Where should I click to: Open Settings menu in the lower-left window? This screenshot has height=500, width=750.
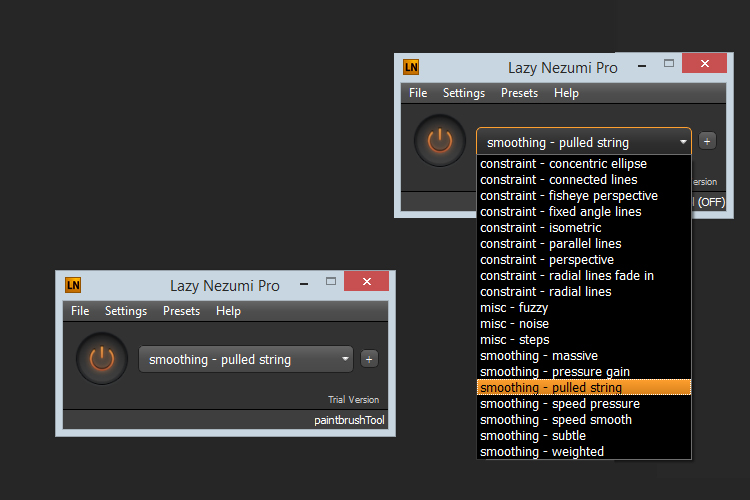tap(126, 311)
